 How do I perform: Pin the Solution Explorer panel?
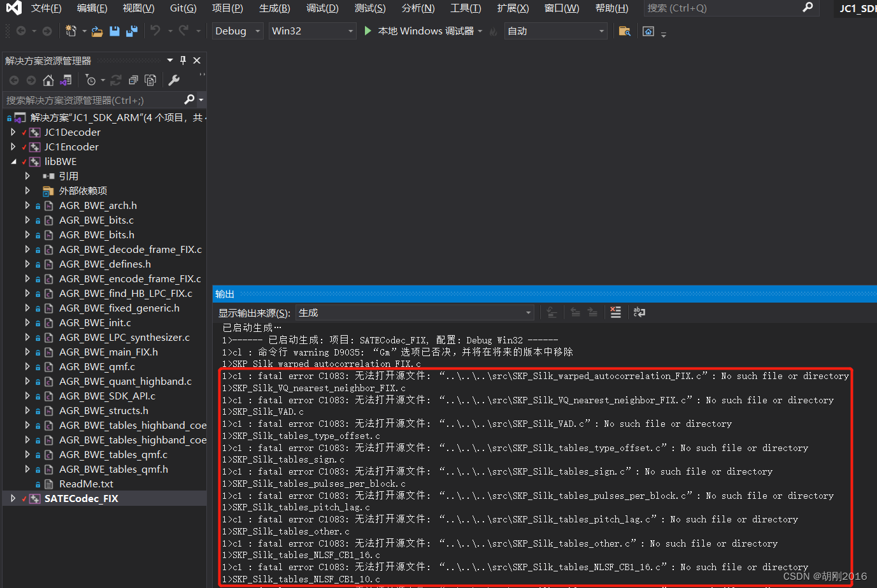tap(183, 61)
